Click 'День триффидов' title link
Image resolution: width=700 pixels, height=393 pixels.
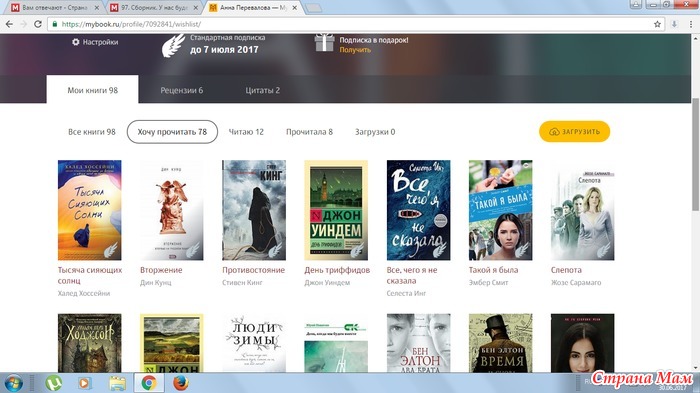(x=337, y=270)
